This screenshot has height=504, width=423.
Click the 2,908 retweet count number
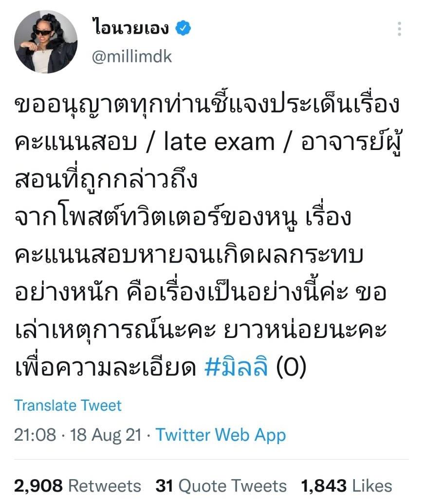[x=38, y=485]
